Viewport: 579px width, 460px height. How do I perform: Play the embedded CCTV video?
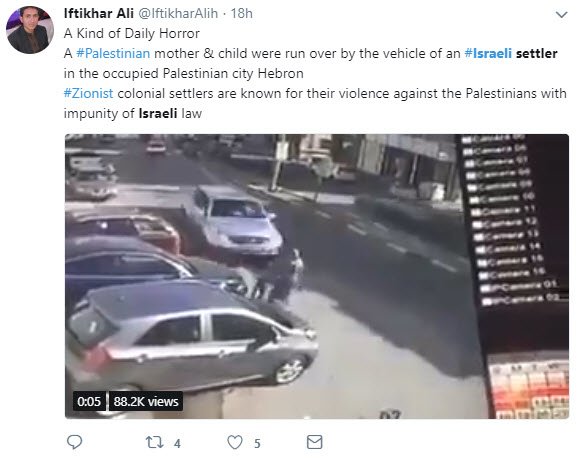pyautogui.click(x=317, y=276)
